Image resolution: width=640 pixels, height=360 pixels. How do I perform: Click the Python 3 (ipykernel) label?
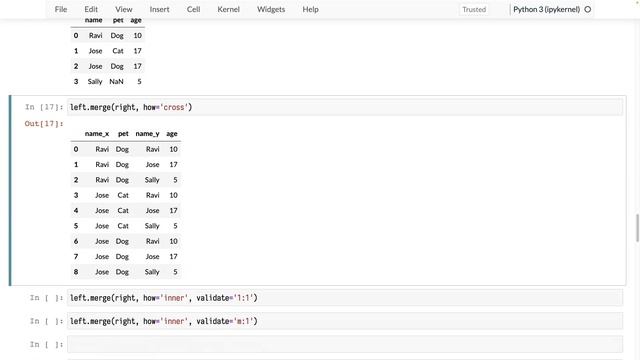coord(547,9)
